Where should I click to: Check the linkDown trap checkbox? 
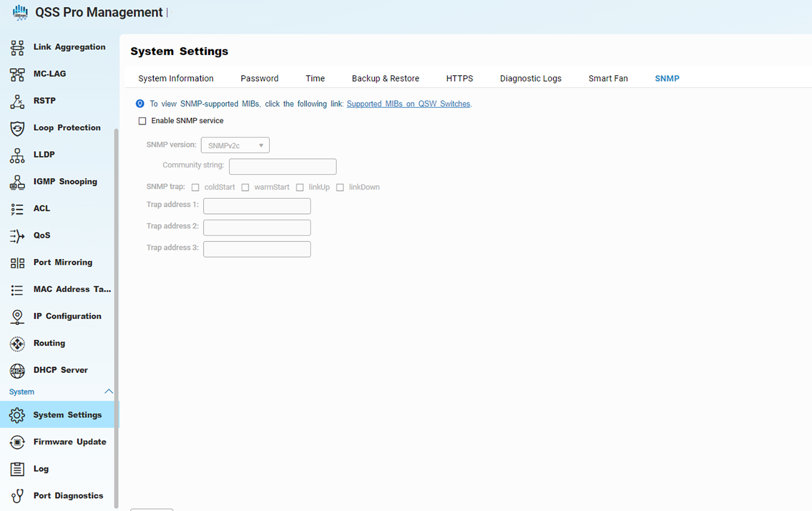(x=340, y=187)
